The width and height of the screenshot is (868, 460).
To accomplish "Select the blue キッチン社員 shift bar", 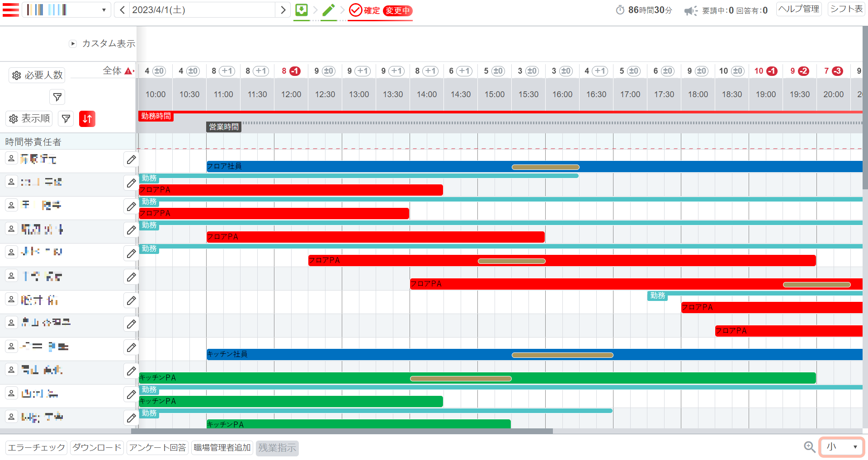I will 534,354.
